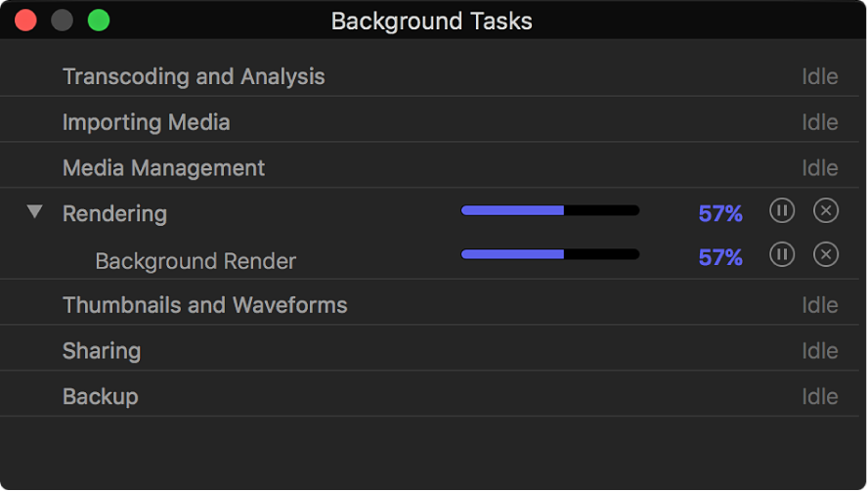Select the Backup task row

coord(100,396)
